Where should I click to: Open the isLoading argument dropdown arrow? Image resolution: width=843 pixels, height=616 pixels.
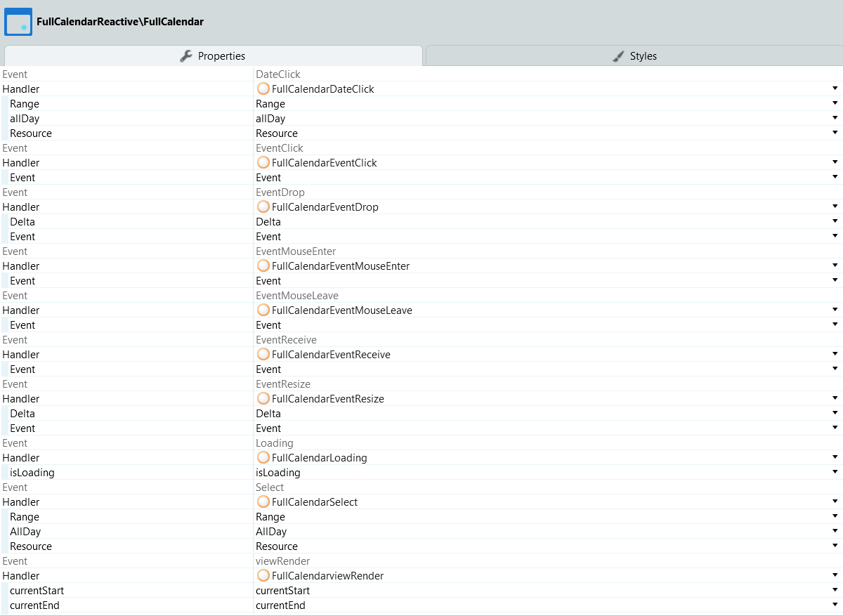(835, 472)
